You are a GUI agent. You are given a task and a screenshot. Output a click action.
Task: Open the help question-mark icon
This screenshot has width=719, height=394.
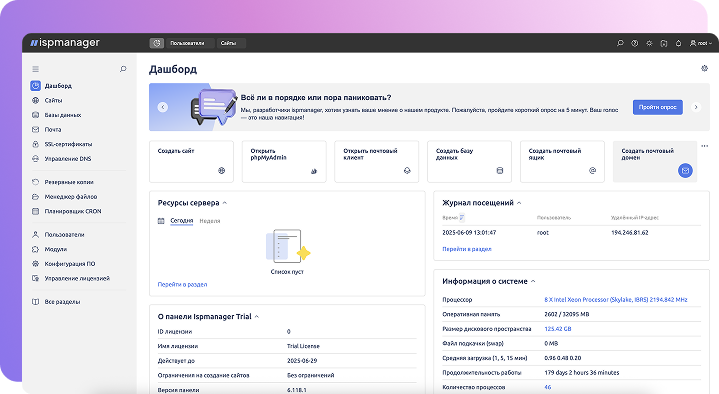[635, 43]
